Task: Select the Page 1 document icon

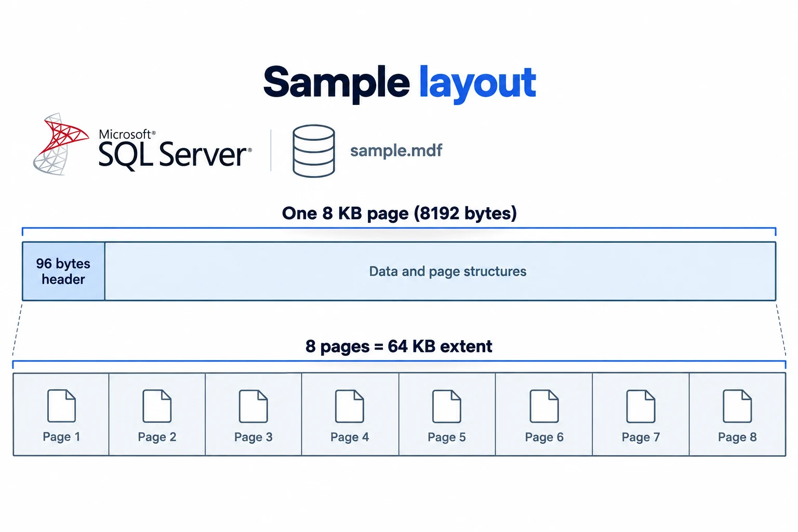Action: coord(61,406)
